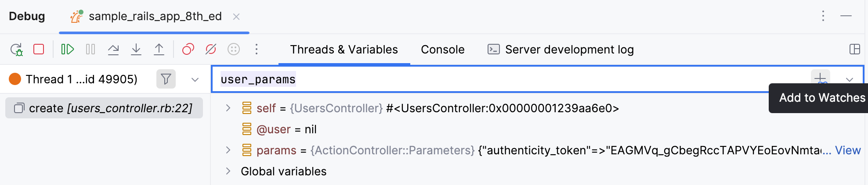Image resolution: width=868 pixels, height=185 pixels.
Task: Open the thread selector dropdown
Action: pos(195,79)
